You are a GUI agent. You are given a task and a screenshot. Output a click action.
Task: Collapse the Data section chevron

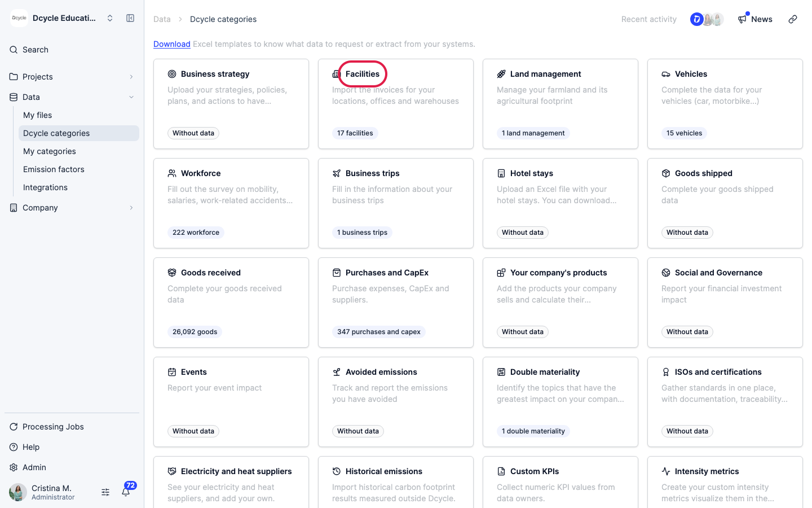point(131,97)
